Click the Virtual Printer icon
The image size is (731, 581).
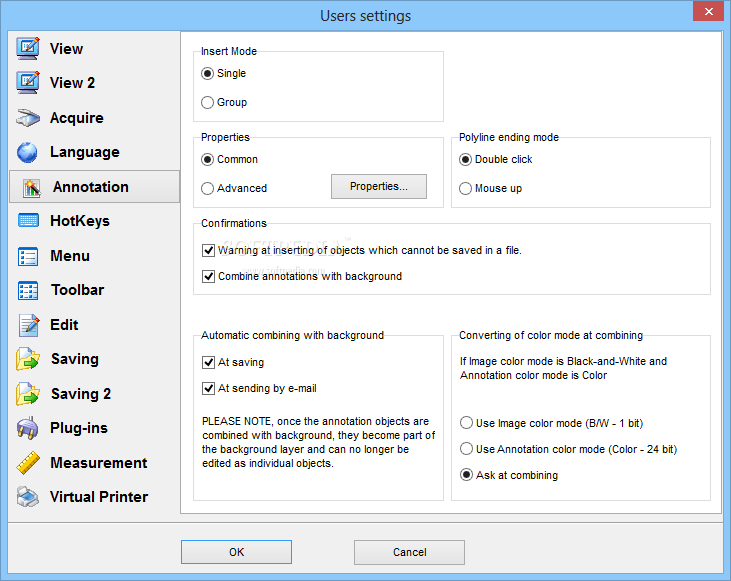tap(28, 497)
